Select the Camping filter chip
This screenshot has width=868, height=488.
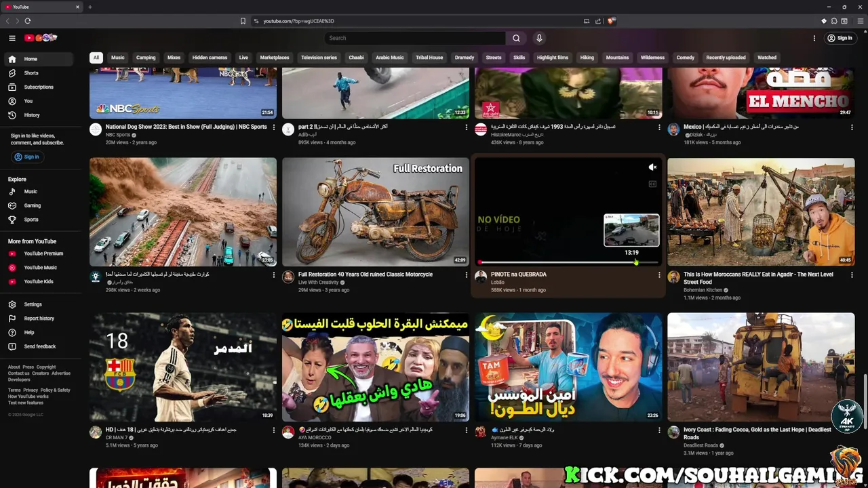pos(146,58)
